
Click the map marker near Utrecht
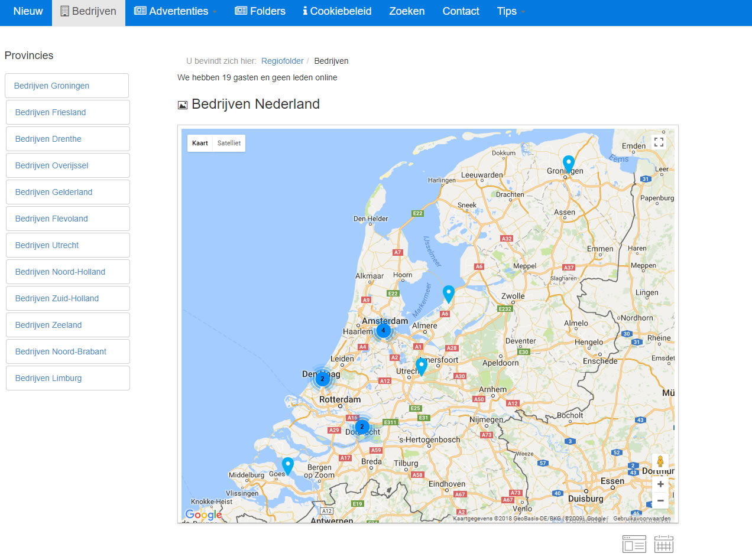421,366
